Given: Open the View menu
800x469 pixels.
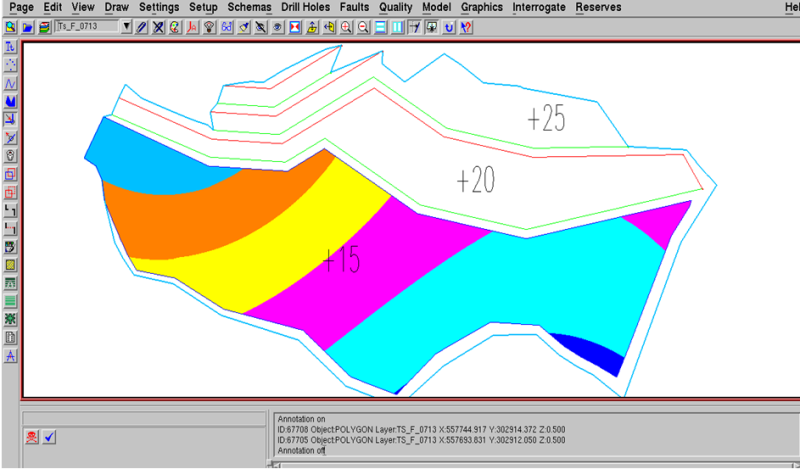Looking at the screenshot, I should click(83, 7).
